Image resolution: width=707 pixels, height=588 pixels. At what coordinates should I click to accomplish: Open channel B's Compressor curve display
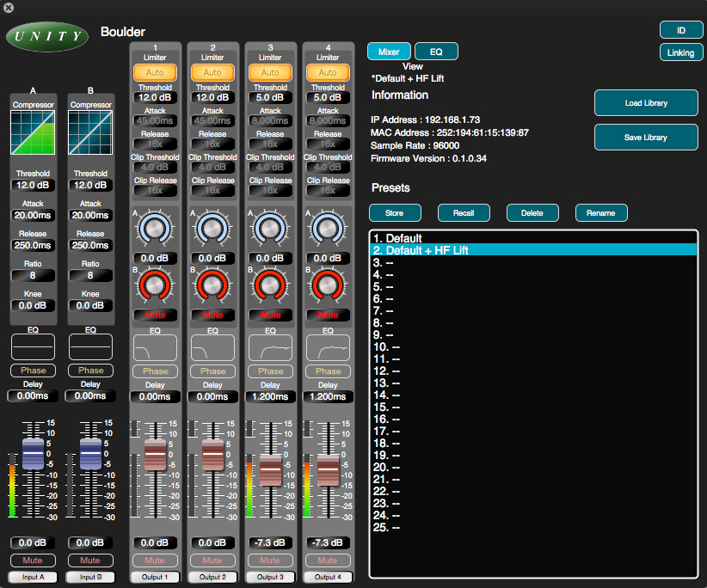point(90,131)
